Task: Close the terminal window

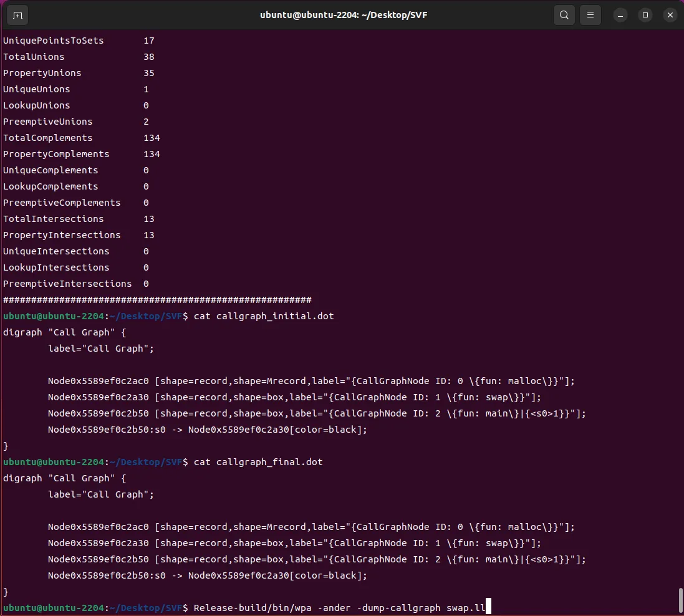Action: point(671,15)
